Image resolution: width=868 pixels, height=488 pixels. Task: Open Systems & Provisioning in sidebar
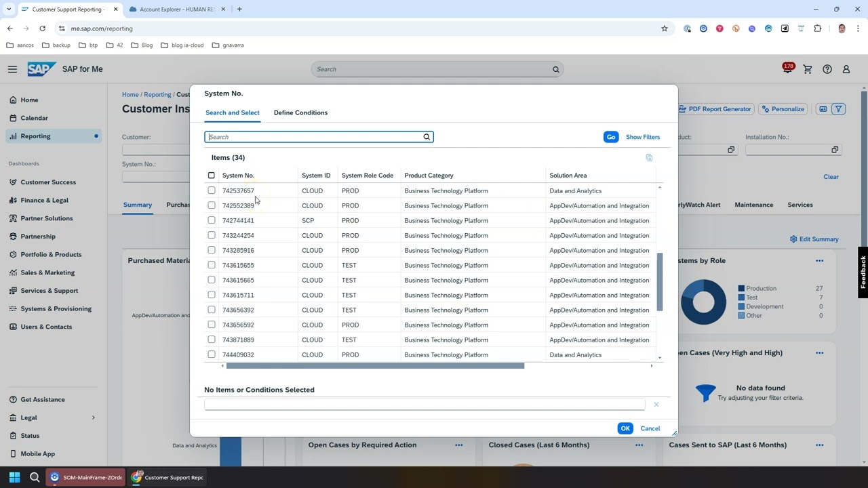tap(56, 308)
